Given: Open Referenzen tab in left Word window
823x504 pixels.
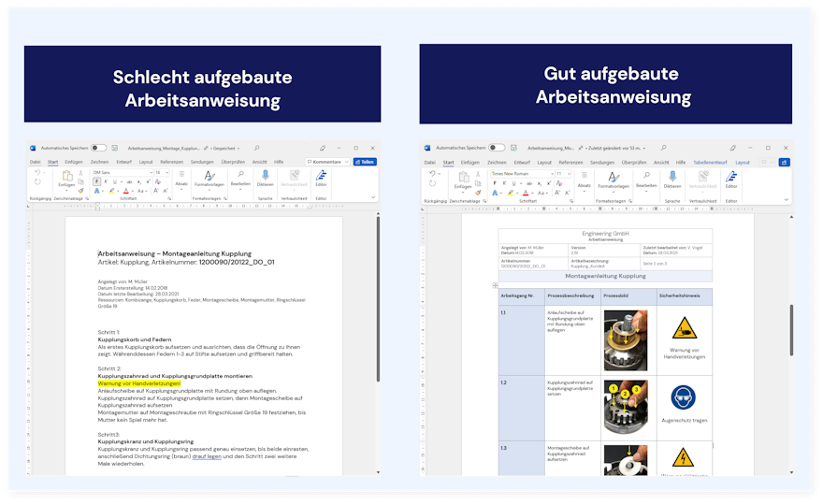Looking at the screenshot, I should point(172,162).
